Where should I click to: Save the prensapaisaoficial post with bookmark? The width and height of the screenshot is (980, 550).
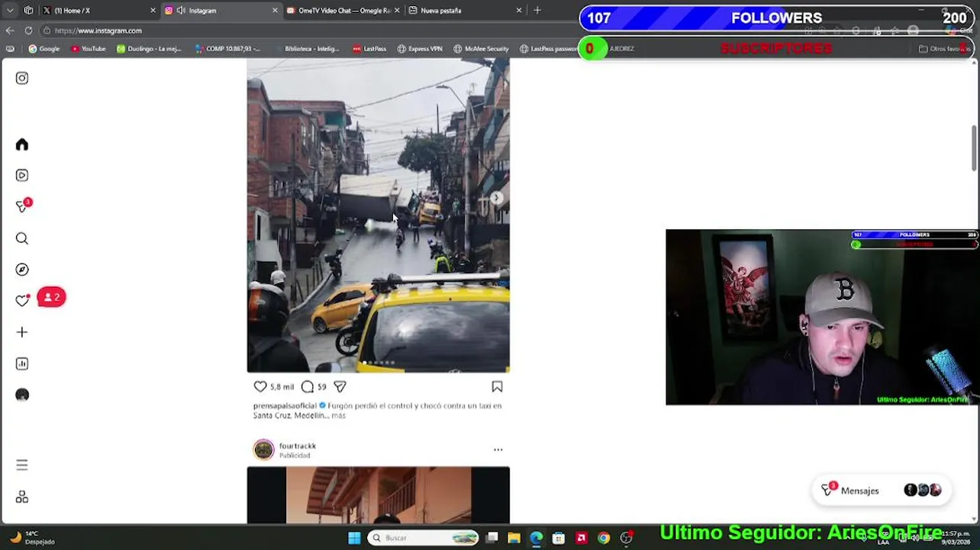(x=497, y=387)
